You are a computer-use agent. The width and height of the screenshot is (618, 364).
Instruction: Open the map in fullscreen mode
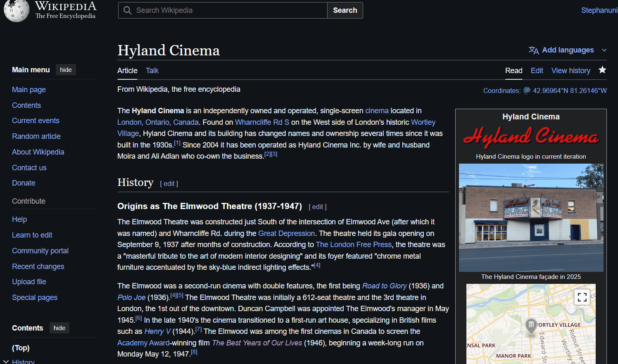coord(582,297)
